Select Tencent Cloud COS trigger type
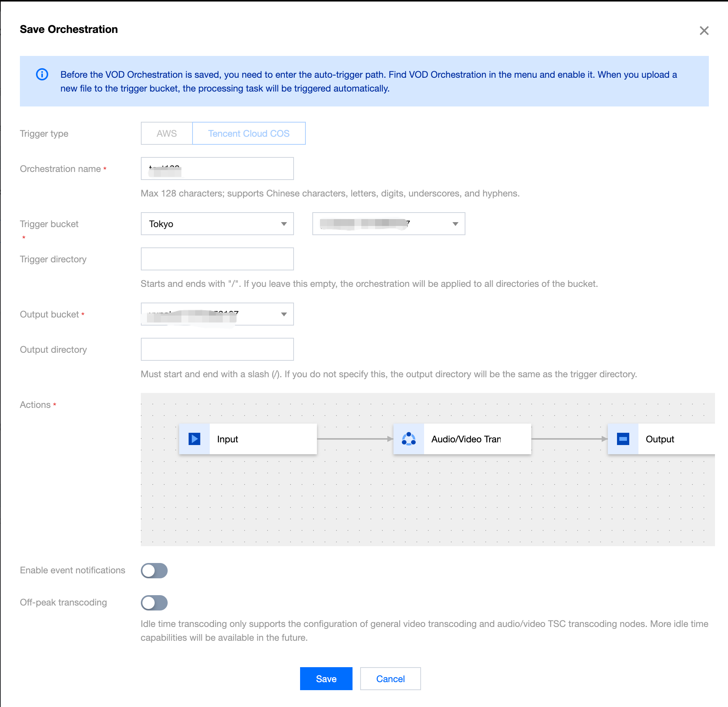This screenshot has height=707, width=728. [x=249, y=134]
